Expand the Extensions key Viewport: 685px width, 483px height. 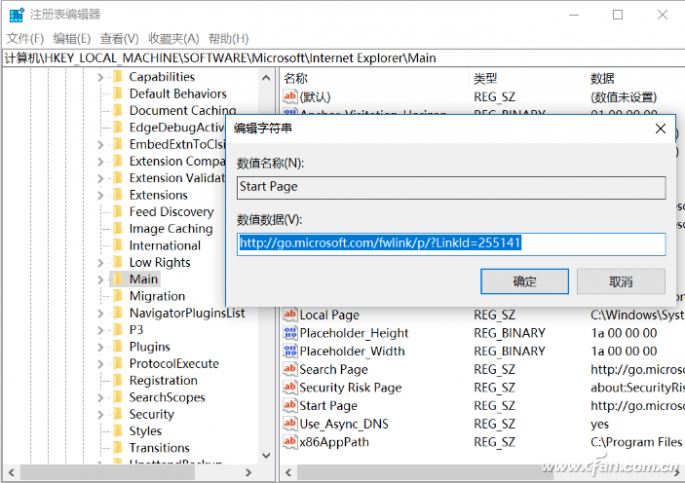click(x=100, y=195)
